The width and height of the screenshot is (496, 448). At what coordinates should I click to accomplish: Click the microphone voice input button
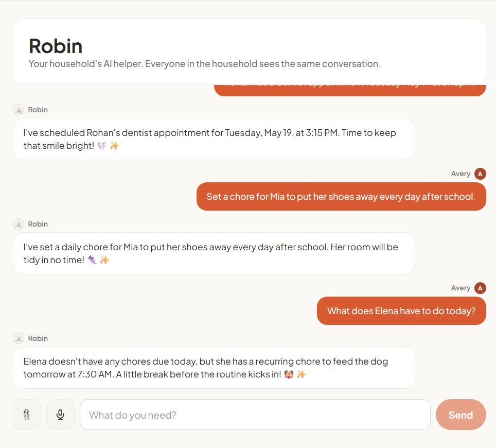click(60, 415)
